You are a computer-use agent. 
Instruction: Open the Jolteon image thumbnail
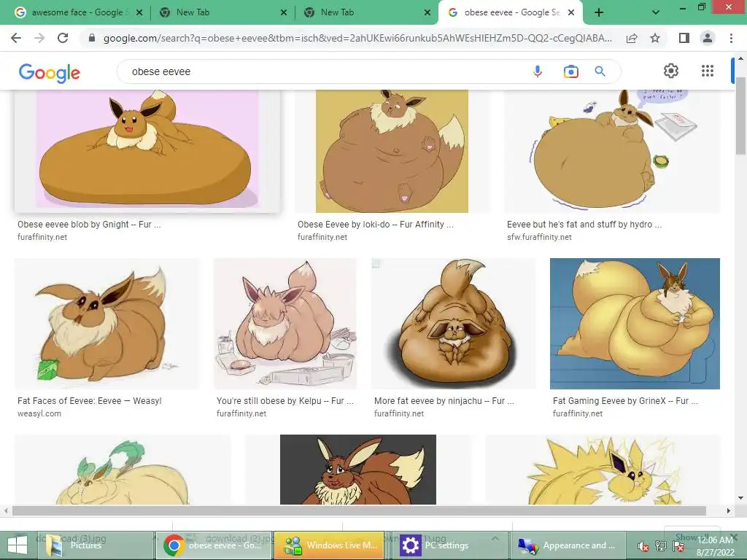[x=603, y=470]
